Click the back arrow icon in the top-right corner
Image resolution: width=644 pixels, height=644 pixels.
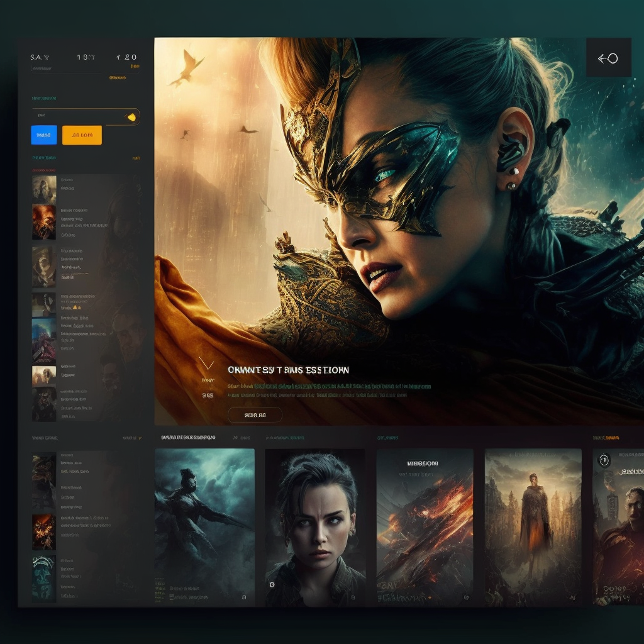coord(608,57)
